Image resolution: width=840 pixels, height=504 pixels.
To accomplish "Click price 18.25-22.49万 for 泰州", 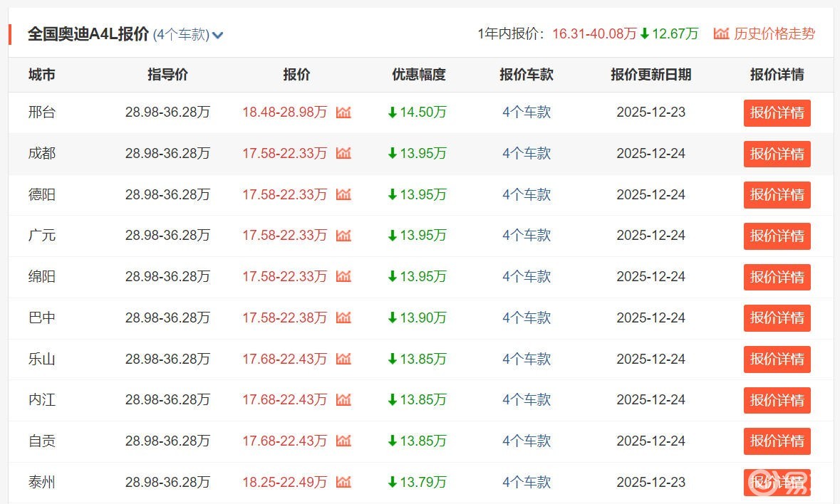I will pyautogui.click(x=284, y=482).
